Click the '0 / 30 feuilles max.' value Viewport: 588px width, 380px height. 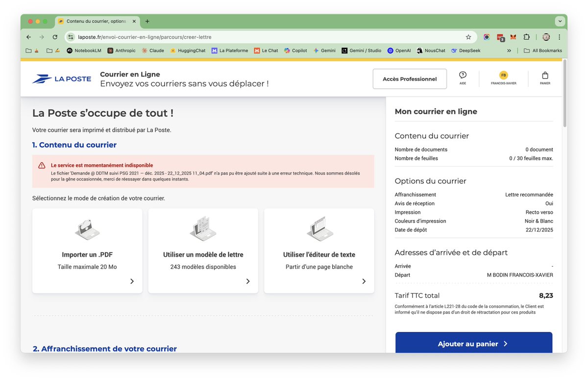point(531,158)
